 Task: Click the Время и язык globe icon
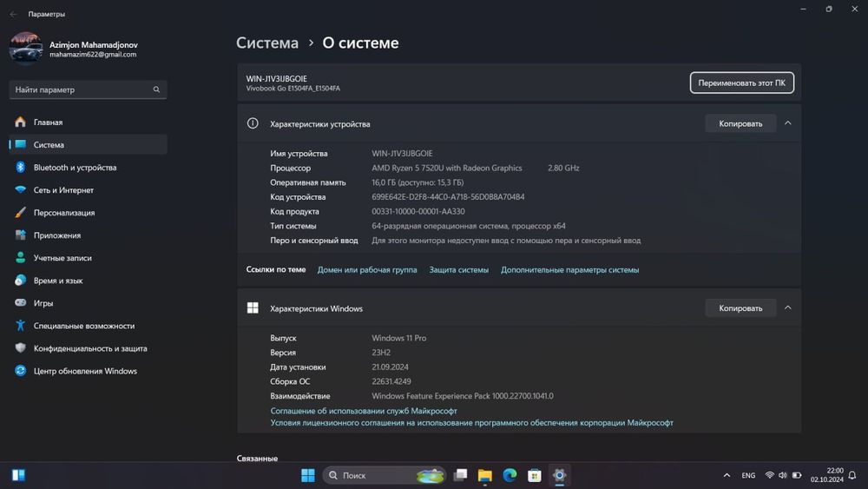point(21,281)
